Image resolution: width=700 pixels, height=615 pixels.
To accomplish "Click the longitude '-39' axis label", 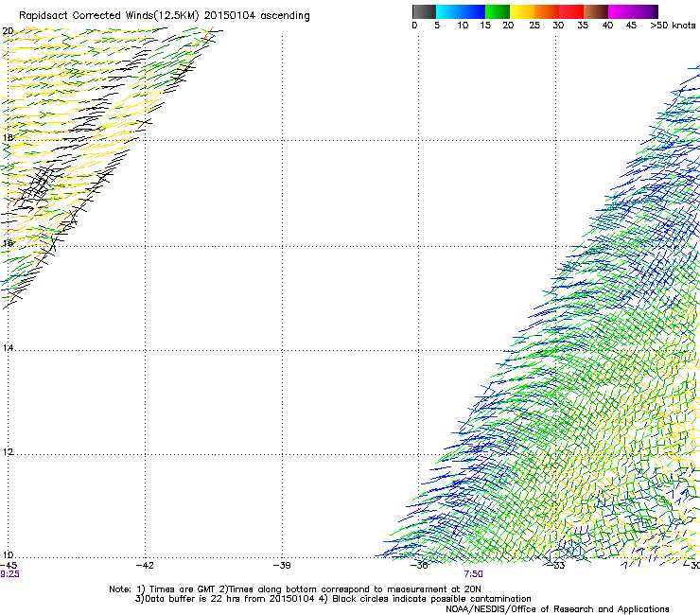I will 282,566.
